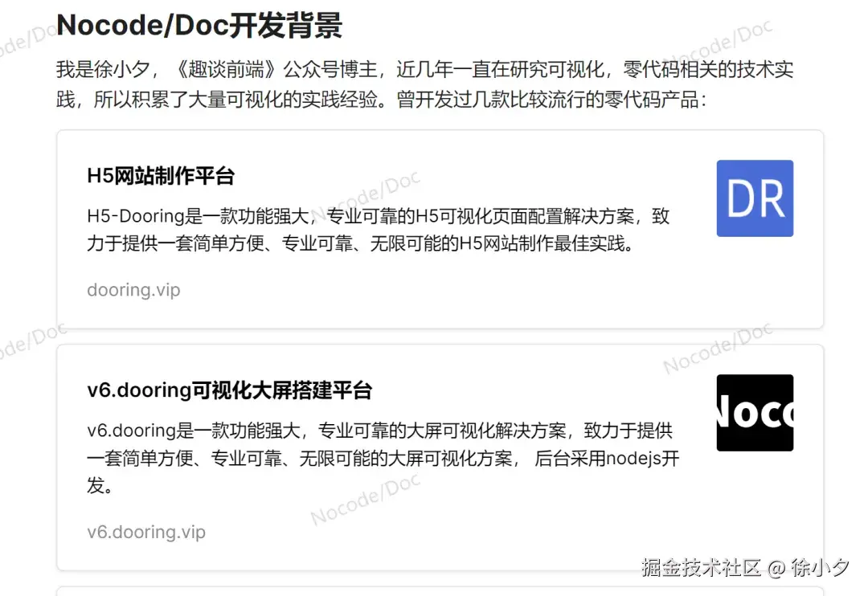Open the v6.dooring.vip link

click(146, 532)
